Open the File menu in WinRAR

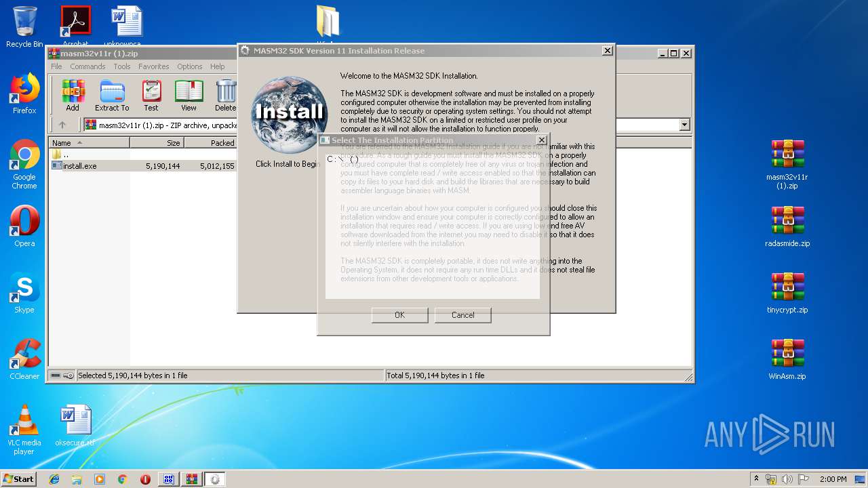[x=56, y=66]
